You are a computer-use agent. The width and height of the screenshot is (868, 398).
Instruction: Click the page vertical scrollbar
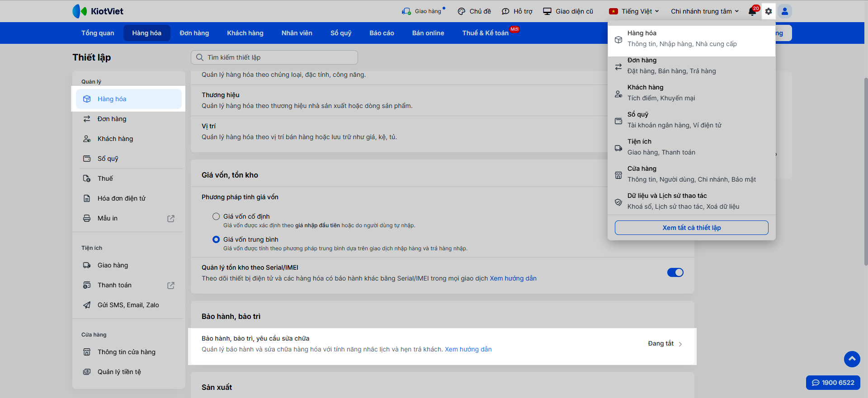tap(866, 172)
